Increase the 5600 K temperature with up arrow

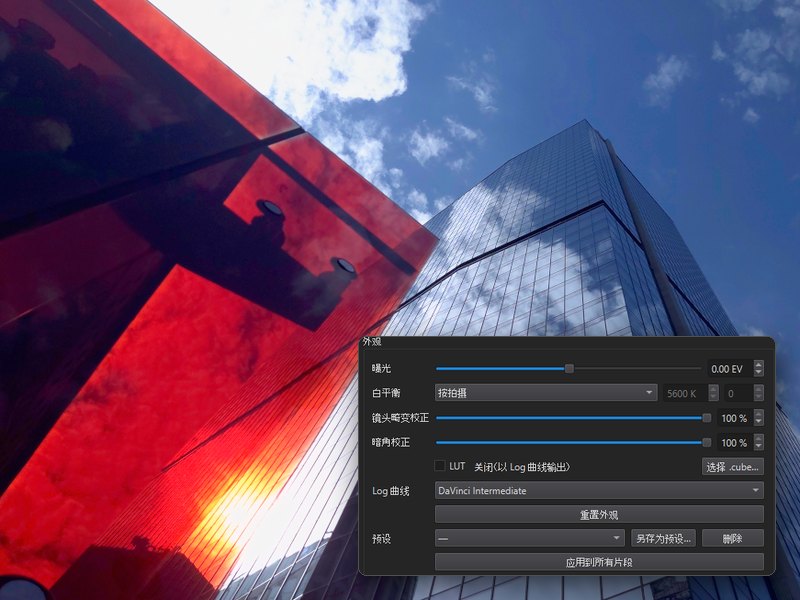click(x=714, y=389)
